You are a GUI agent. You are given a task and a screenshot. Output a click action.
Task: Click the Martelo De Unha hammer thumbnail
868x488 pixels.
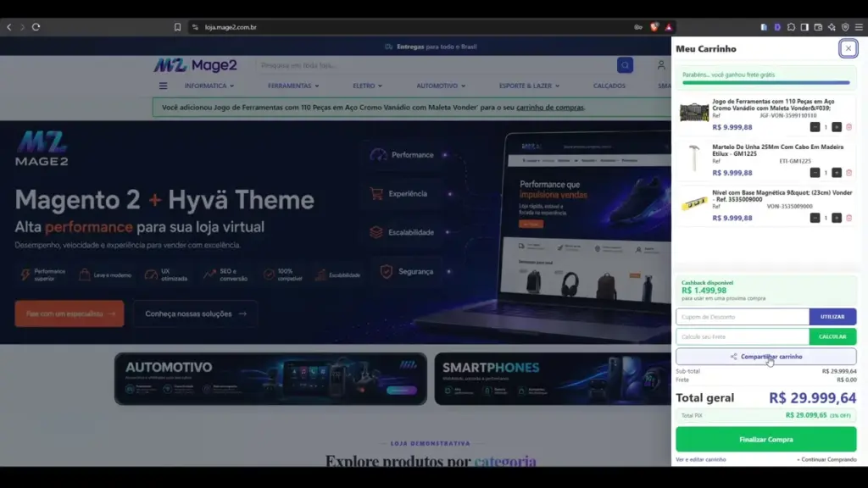[694, 158]
